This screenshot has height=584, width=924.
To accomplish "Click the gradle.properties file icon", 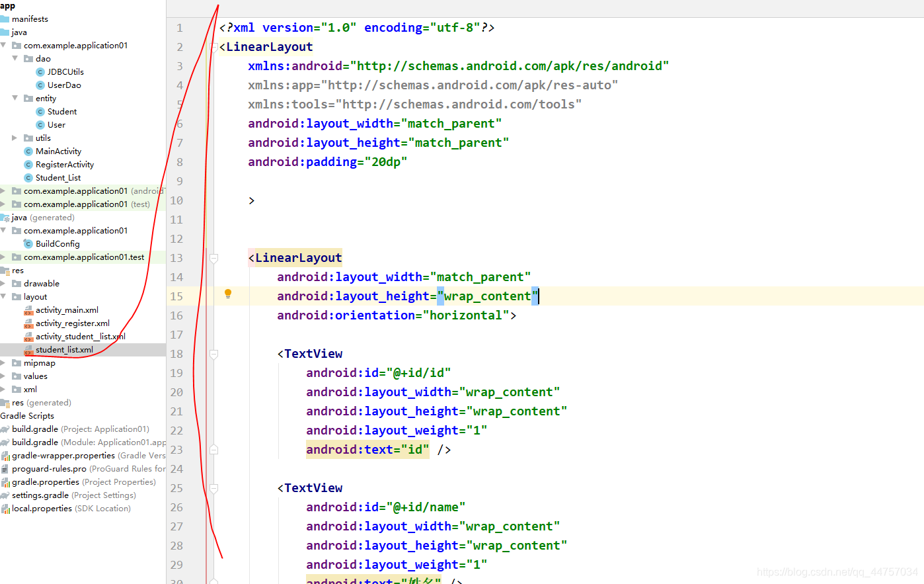I will 5,482.
